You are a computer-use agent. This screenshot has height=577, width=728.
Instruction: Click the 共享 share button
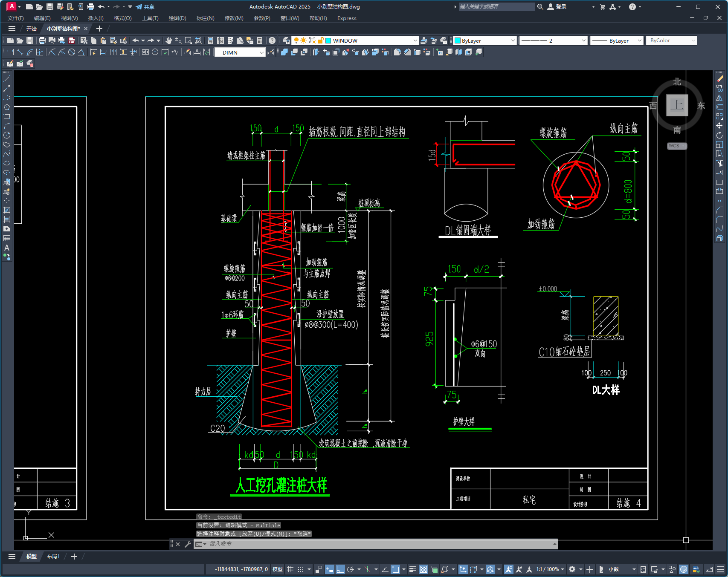click(145, 7)
